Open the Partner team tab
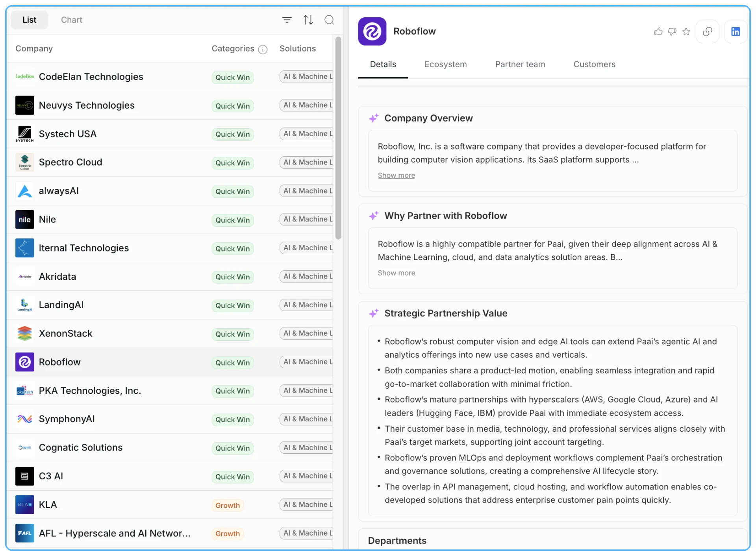This screenshot has height=556, width=756. [520, 65]
